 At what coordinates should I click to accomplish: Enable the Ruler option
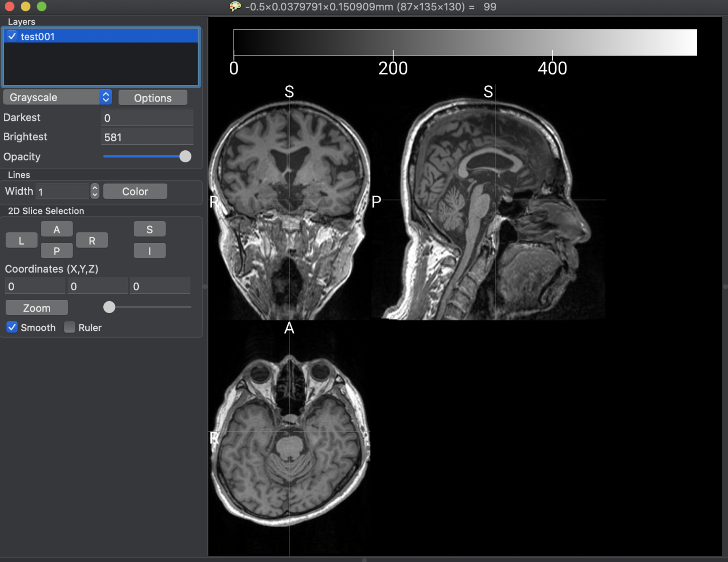click(69, 327)
